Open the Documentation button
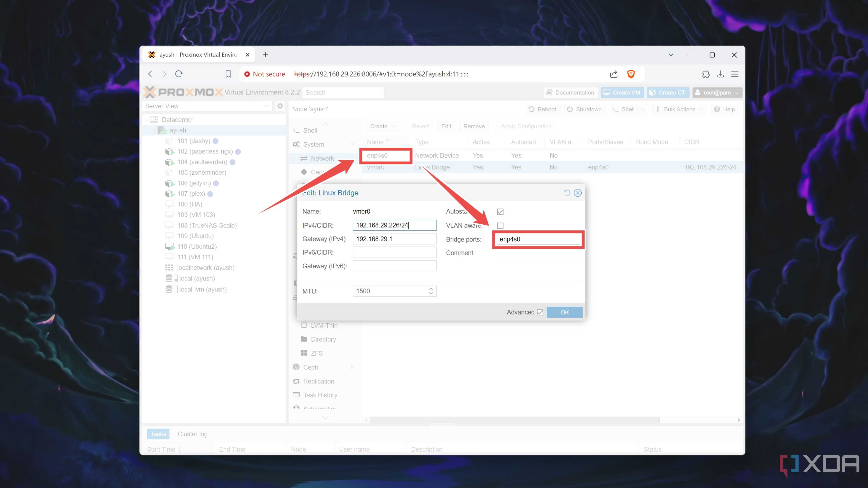Viewport: 868px width, 488px height. pos(571,93)
